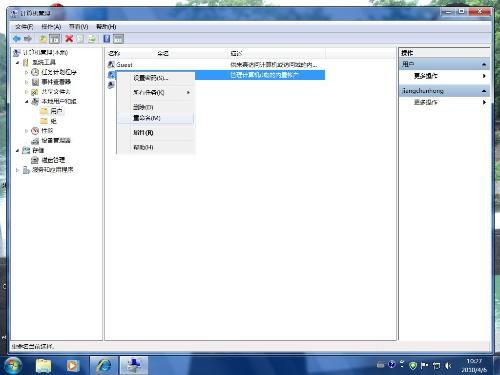Image resolution: width=500 pixels, height=375 pixels.
Task: Click 更多操作 under the 用户 actions section
Action: point(425,76)
